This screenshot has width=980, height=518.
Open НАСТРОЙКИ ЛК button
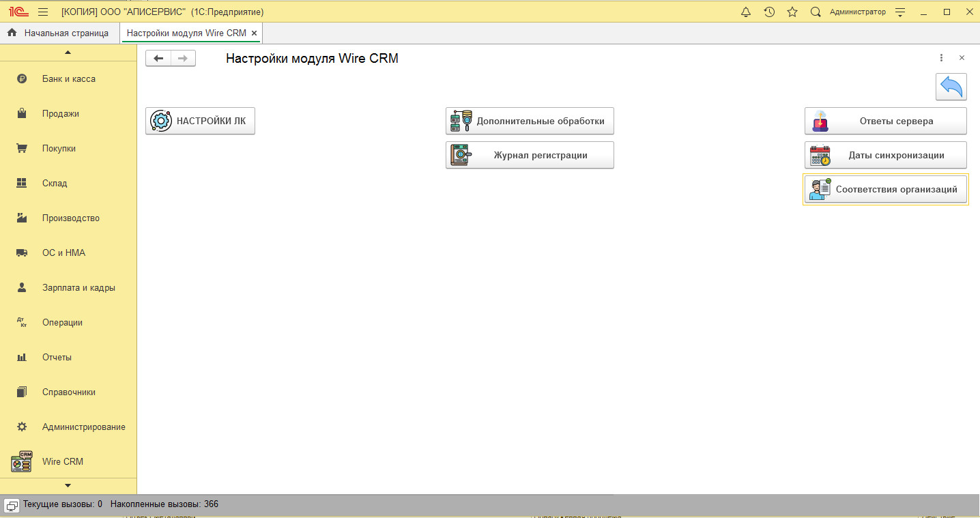pyautogui.click(x=200, y=121)
